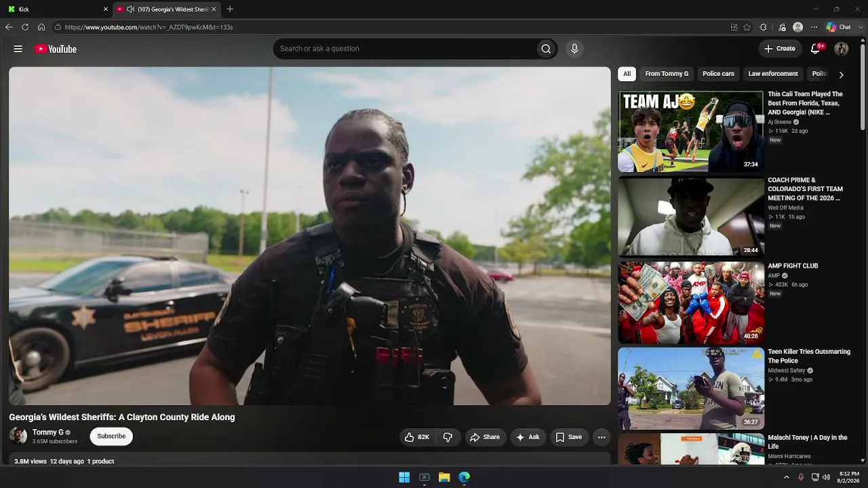The width and height of the screenshot is (868, 488).
Task: Open the browser media control icon
Action: tap(782, 27)
